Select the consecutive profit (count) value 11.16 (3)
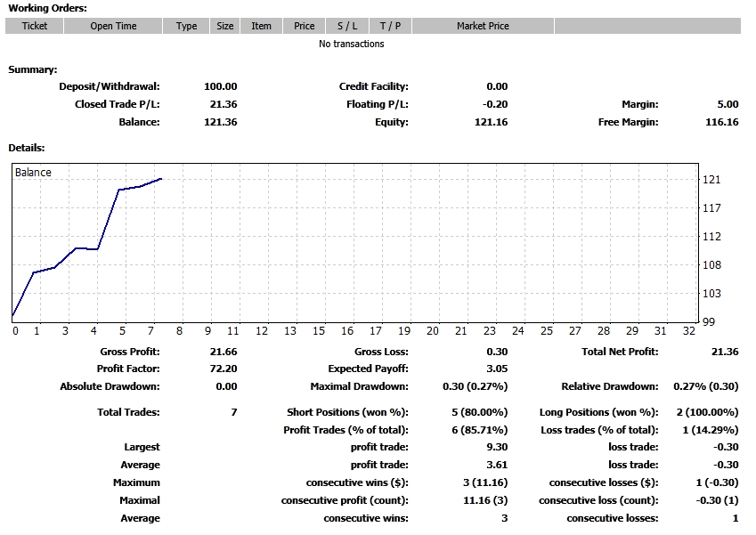Image resolution: width=756 pixels, height=535 pixels. [x=485, y=501]
